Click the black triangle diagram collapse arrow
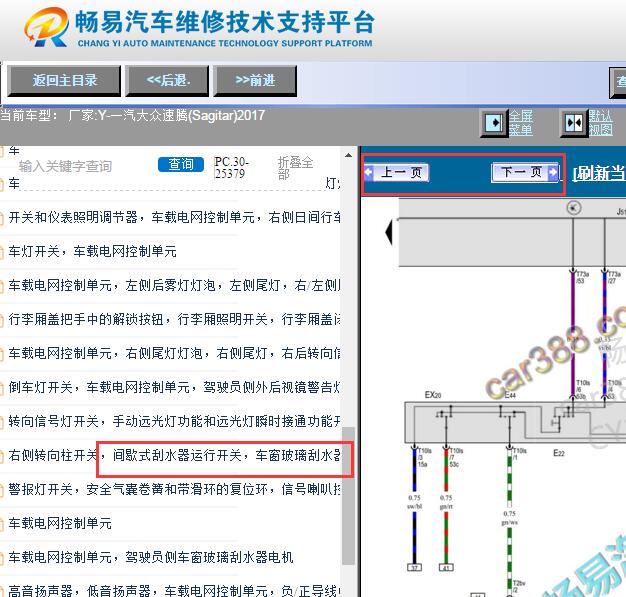 389,232
